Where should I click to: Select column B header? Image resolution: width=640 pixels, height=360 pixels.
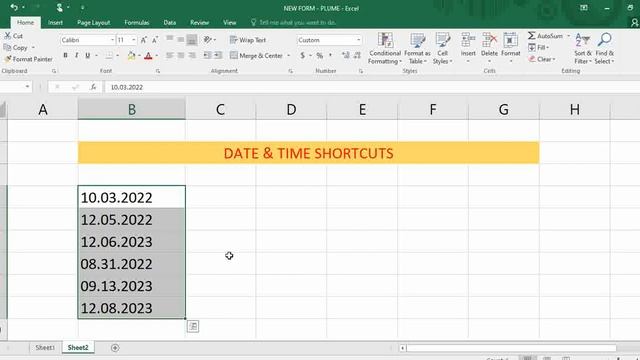coord(131,109)
